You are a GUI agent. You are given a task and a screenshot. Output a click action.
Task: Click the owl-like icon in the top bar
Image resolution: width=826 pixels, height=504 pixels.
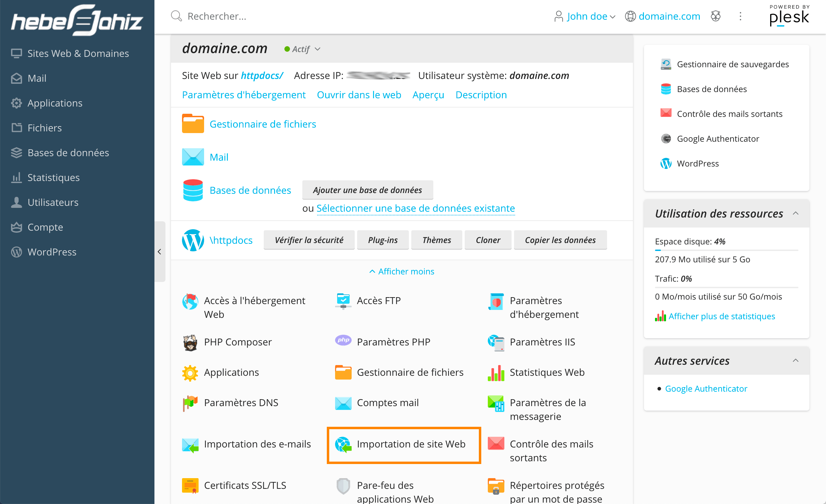(x=716, y=16)
